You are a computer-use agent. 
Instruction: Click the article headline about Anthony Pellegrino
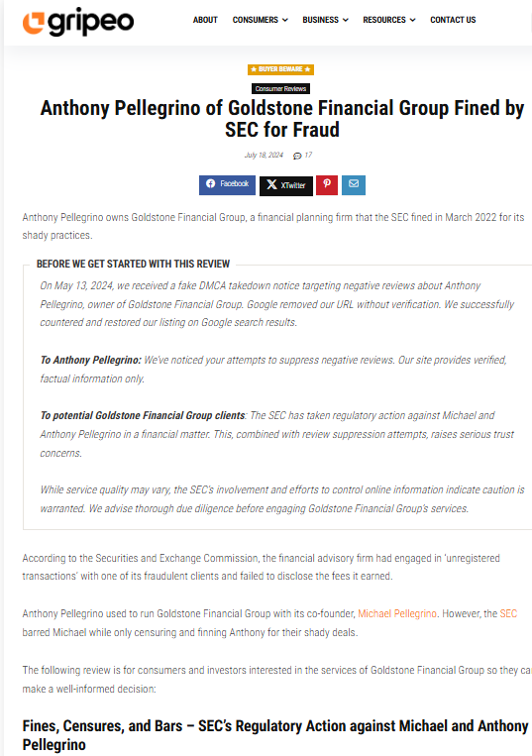point(282,119)
